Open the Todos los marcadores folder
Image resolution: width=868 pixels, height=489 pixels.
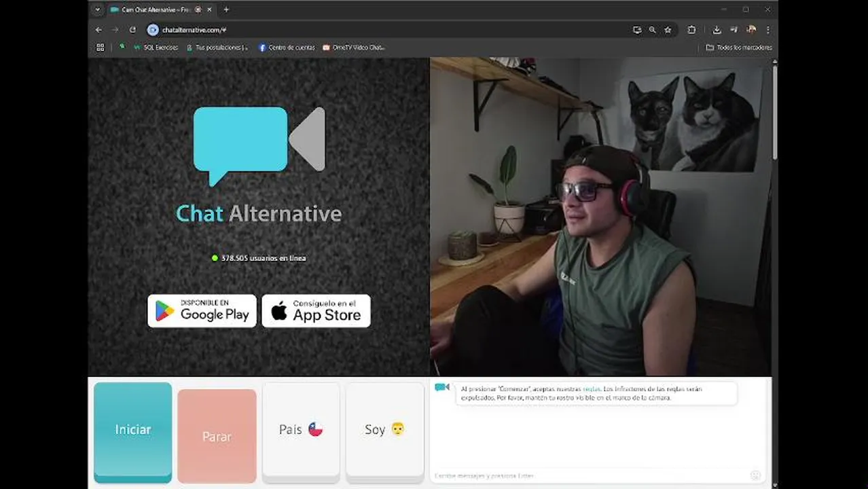click(x=739, y=48)
